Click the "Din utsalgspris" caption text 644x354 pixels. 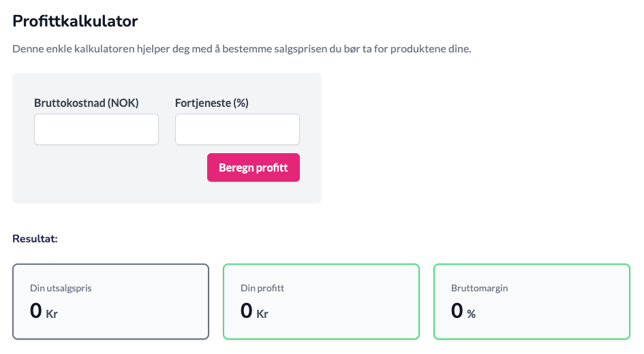coord(61,288)
